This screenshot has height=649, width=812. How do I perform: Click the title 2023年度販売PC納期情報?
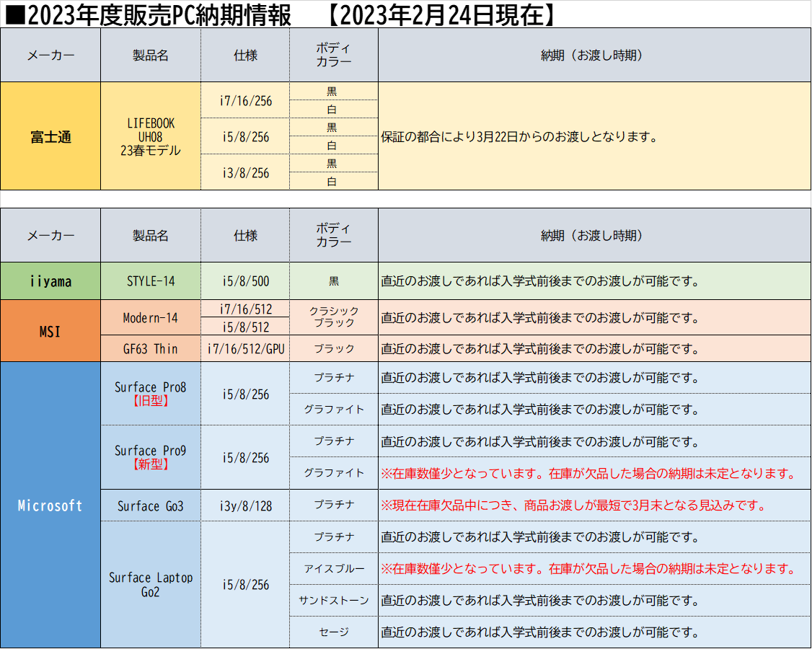pos(149,15)
